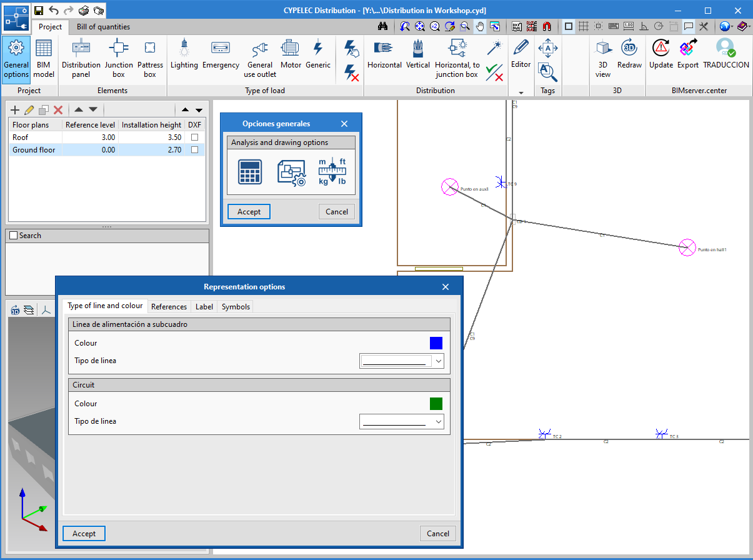Screen dimensions: 753x560
Task: Select the Horizontal distribution tool
Action: click(x=384, y=54)
